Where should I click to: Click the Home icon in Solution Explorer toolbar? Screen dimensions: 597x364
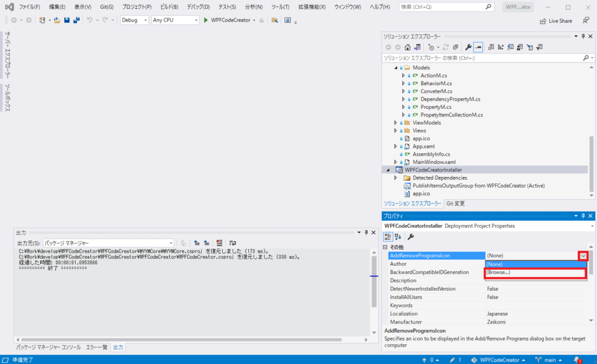(408, 47)
